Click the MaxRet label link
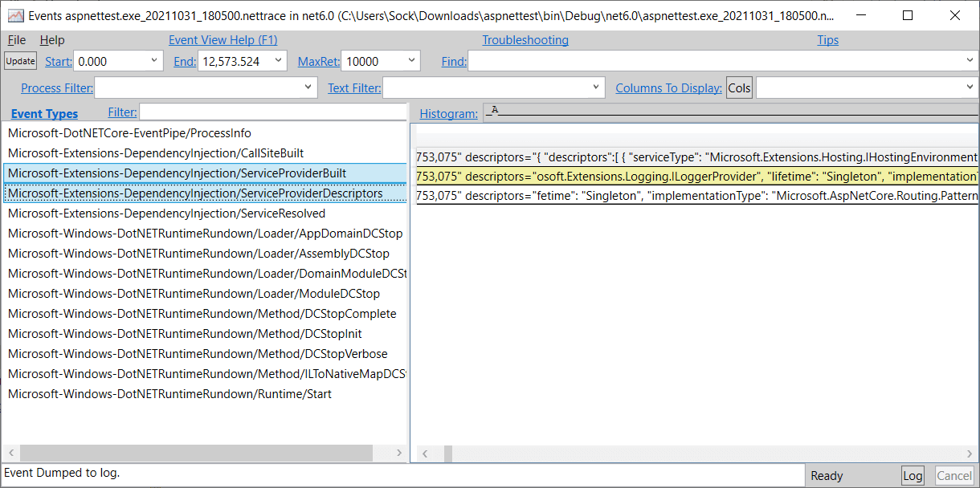Screen dimensions: 980x488 pos(319,61)
